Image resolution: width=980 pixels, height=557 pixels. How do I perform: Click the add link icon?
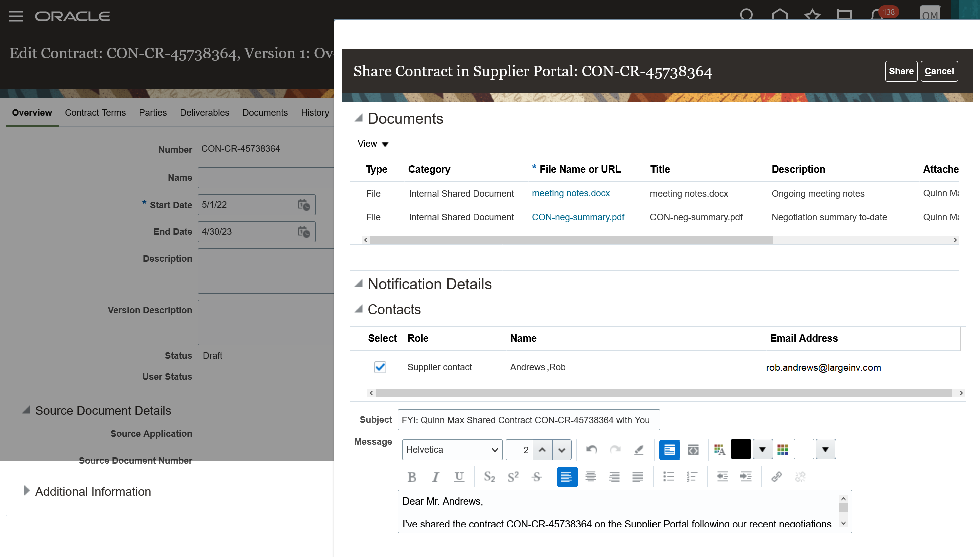click(776, 477)
